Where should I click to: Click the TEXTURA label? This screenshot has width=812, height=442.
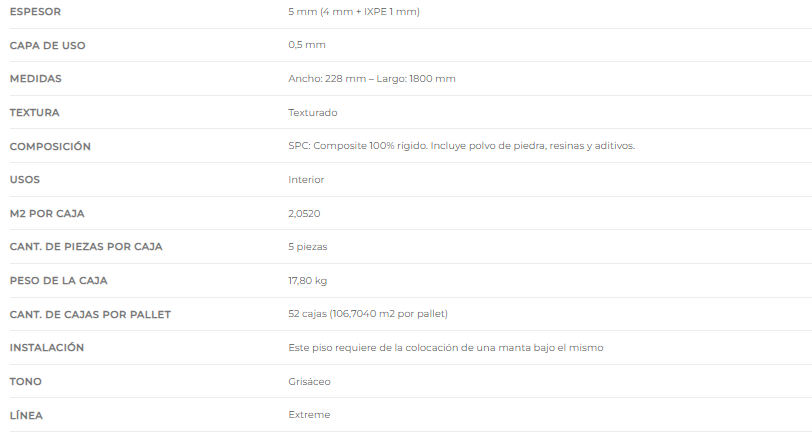[x=35, y=112]
